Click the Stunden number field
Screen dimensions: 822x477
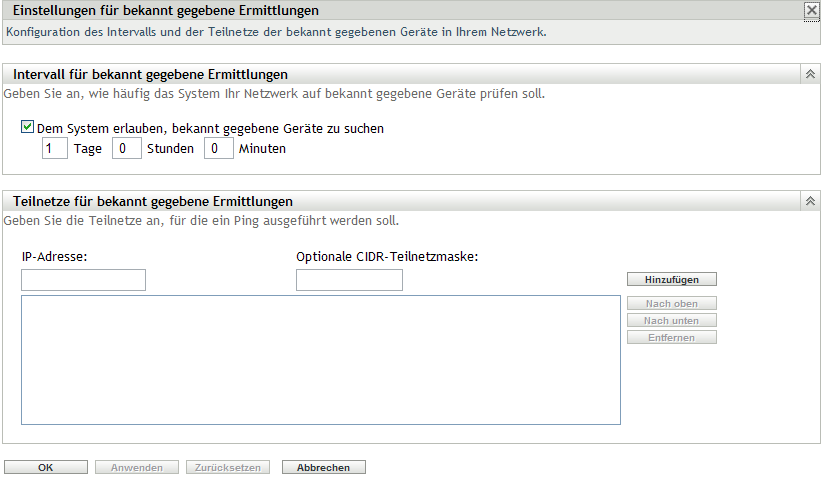click(x=126, y=149)
